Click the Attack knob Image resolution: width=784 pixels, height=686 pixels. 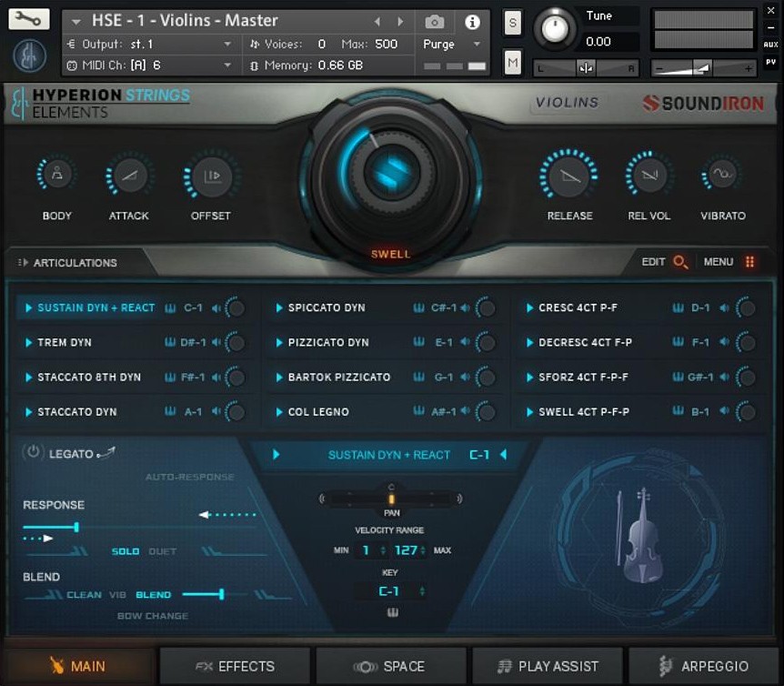pos(129,175)
